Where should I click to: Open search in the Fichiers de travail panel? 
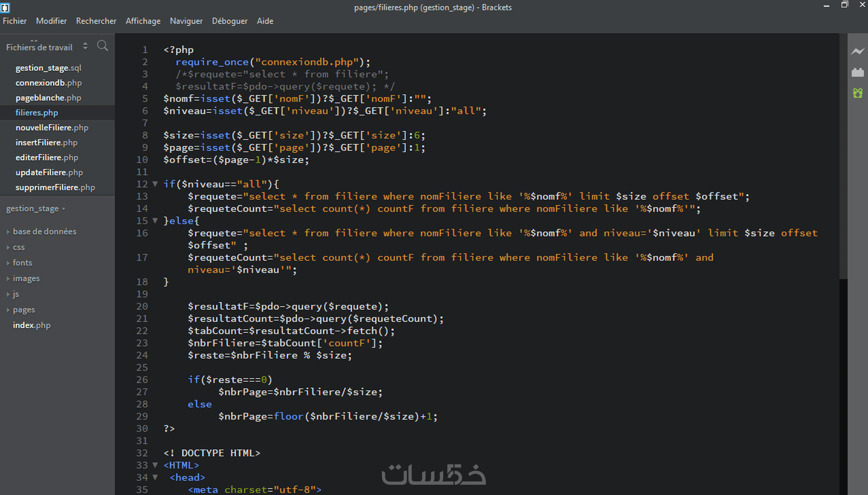tap(103, 45)
